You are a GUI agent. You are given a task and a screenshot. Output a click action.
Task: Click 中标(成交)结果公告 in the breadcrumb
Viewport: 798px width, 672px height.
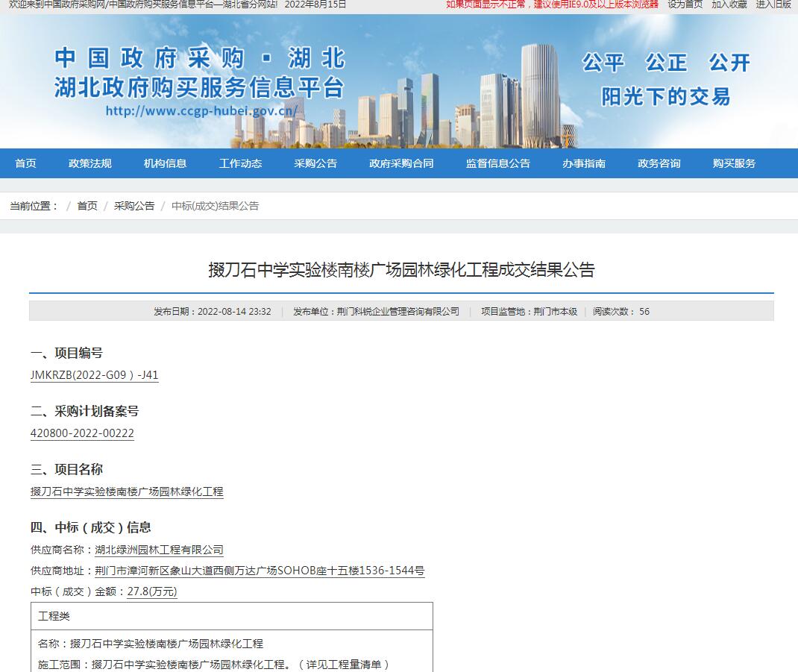[215, 206]
